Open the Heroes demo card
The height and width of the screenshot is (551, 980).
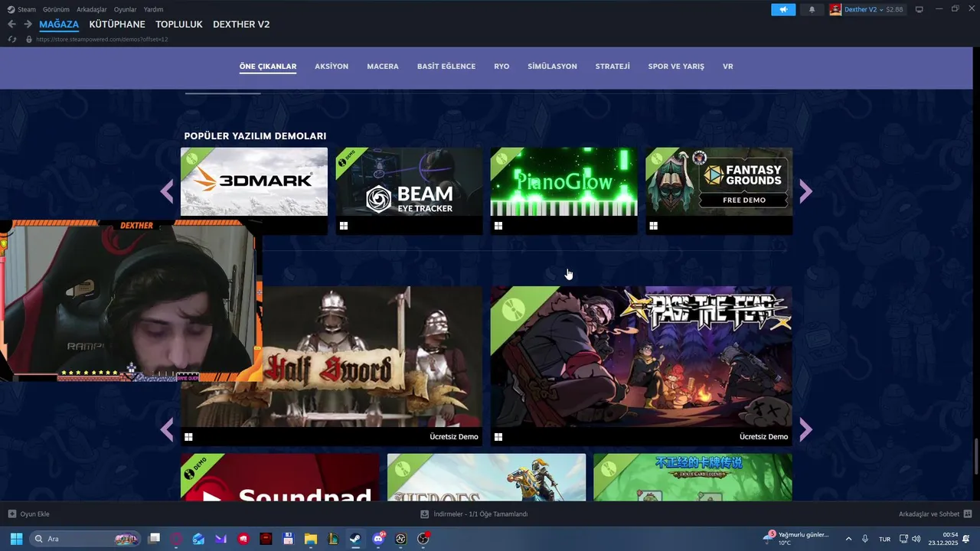click(486, 478)
